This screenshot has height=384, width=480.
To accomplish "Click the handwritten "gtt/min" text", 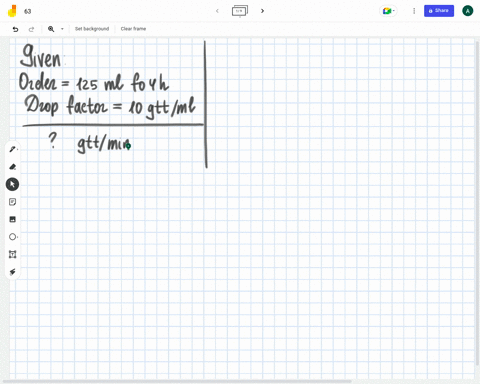I will tap(104, 144).
